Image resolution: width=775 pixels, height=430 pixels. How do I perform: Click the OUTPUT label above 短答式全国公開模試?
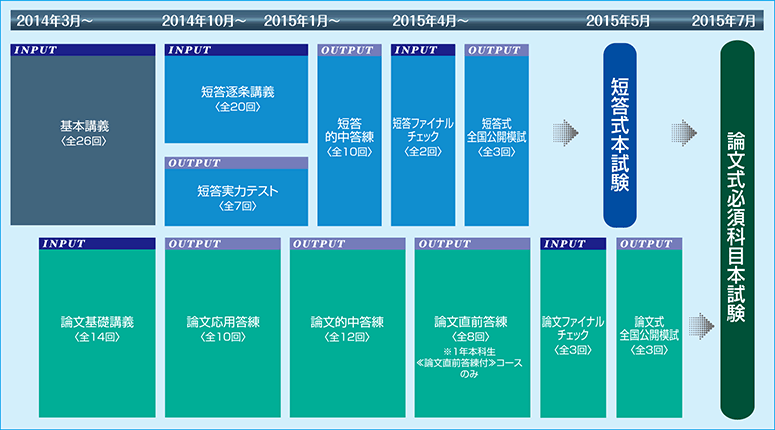(x=497, y=49)
